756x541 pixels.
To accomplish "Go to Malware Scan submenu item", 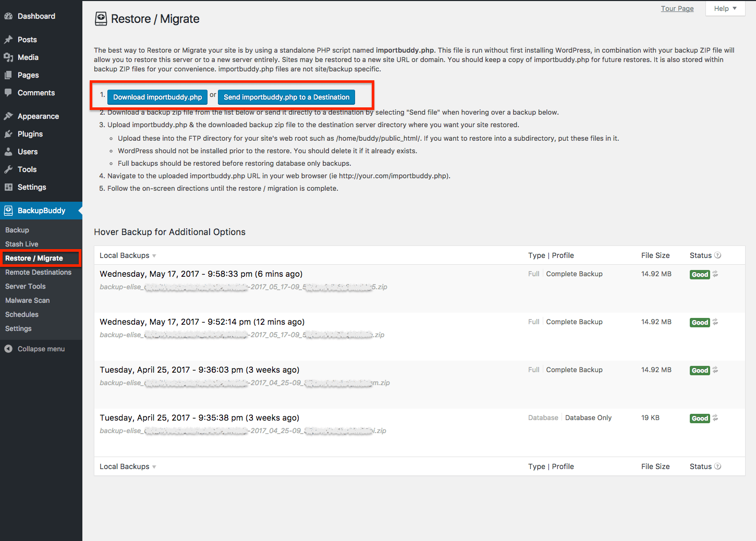I will click(x=28, y=300).
